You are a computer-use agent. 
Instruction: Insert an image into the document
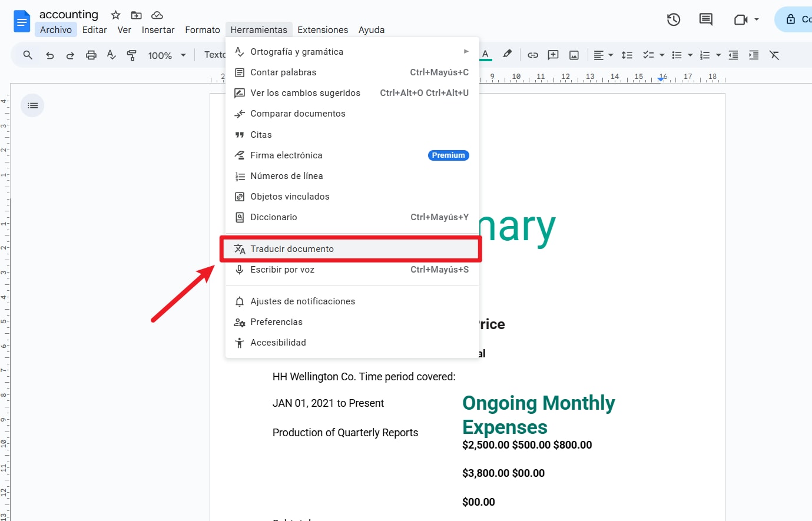[574, 55]
